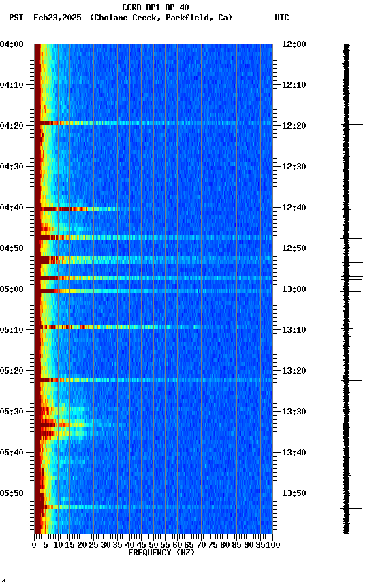Click the 05:50 PST time label

pyautogui.click(x=12, y=494)
